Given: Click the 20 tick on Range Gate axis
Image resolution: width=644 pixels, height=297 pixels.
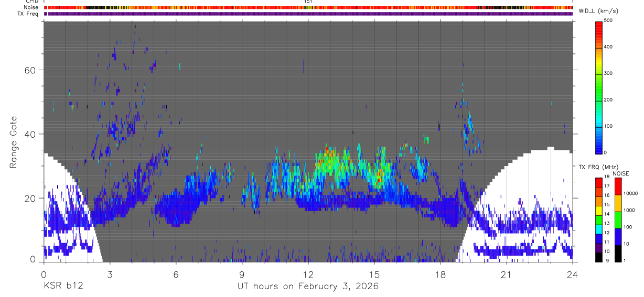Looking at the screenshot, I should coord(31,198).
